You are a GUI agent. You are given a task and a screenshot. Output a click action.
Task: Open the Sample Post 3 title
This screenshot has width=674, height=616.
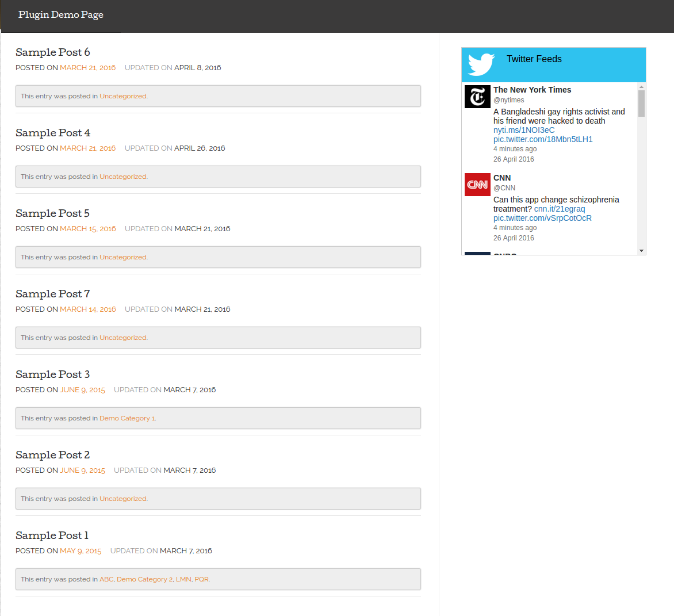click(x=52, y=374)
